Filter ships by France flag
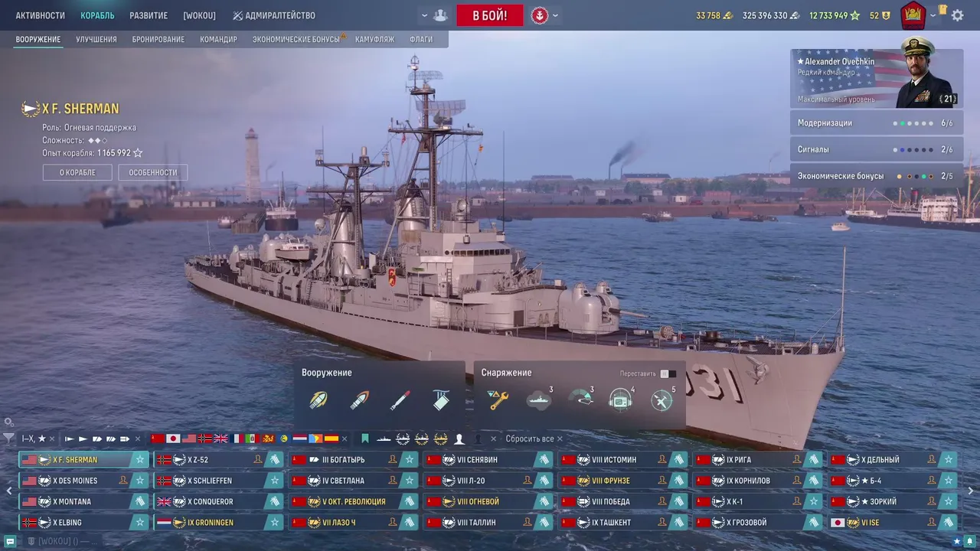 pos(237,439)
